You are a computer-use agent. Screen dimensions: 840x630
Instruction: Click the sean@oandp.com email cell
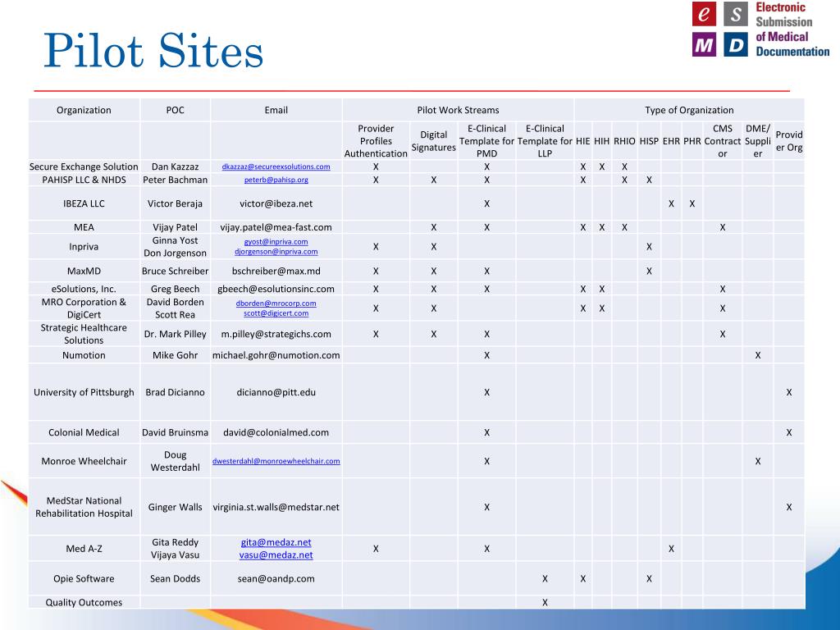[x=276, y=578]
